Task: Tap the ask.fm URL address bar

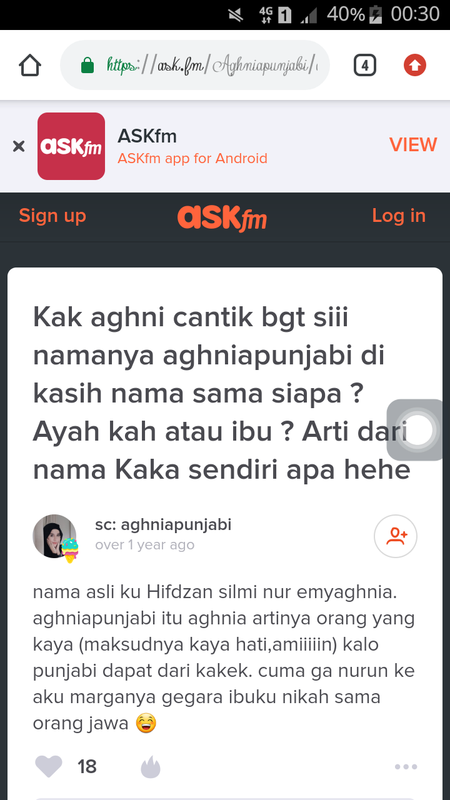Action: tap(195, 65)
